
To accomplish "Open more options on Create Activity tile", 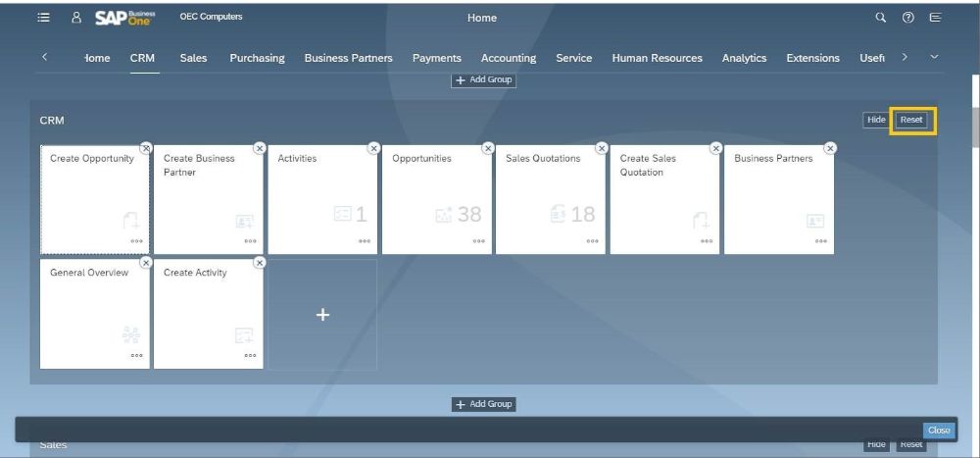I will 251,355.
